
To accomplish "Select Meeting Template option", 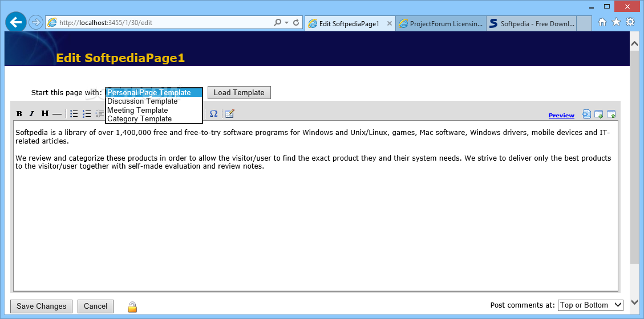I will (154, 111).
